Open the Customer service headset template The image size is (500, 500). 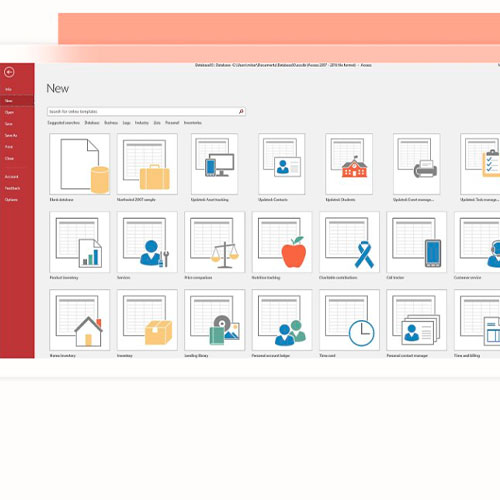coord(477,242)
